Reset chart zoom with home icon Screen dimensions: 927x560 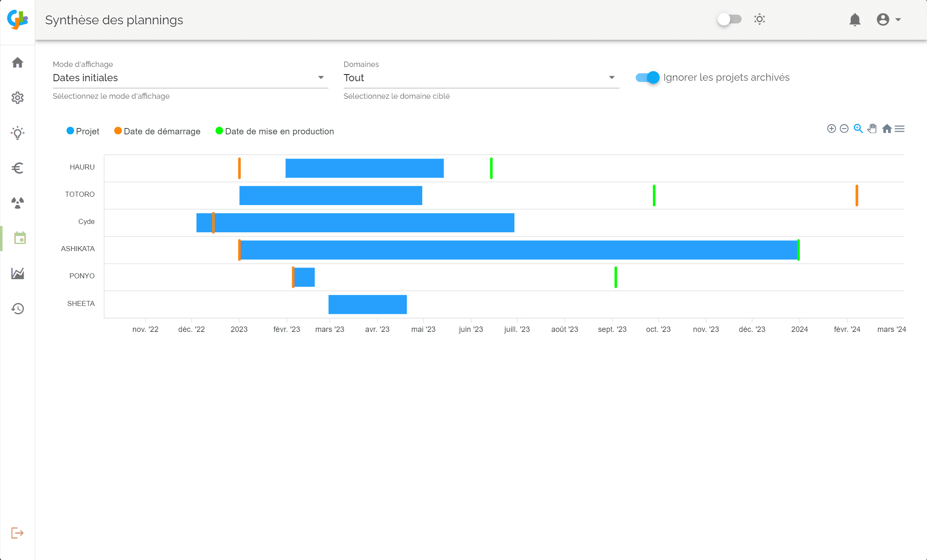pos(887,129)
